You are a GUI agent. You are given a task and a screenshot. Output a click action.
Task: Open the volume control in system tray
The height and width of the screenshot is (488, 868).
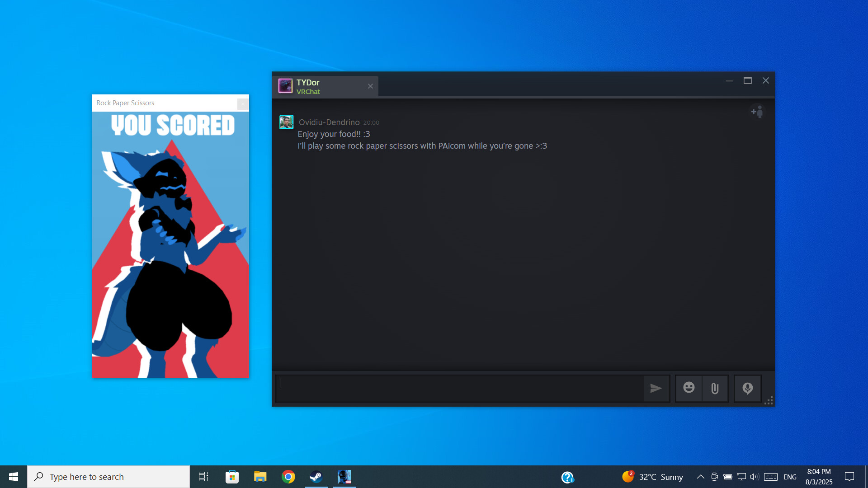754,476
